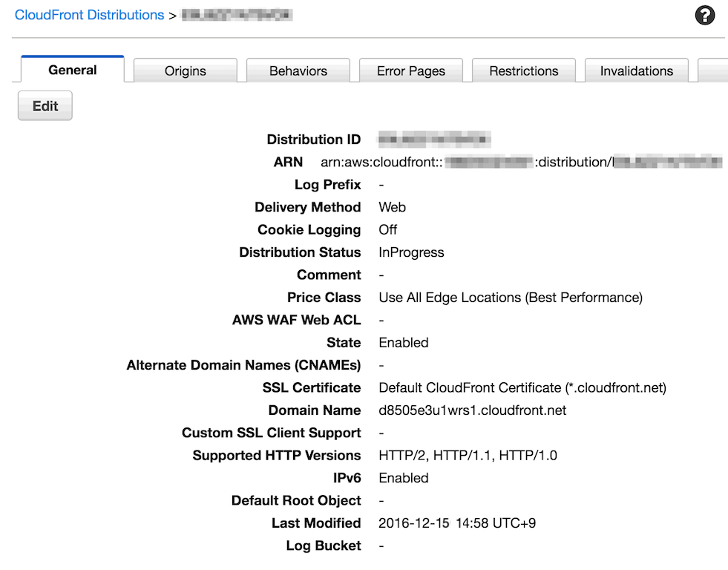Click the Edit button
Image resolution: width=728 pixels, height=570 pixels.
coord(45,106)
